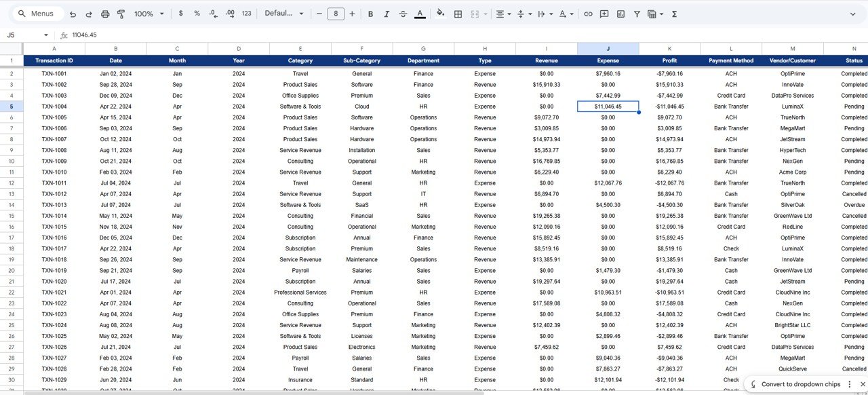The width and height of the screenshot is (868, 395).
Task: Format selection as currency
Action: pyautogui.click(x=180, y=14)
